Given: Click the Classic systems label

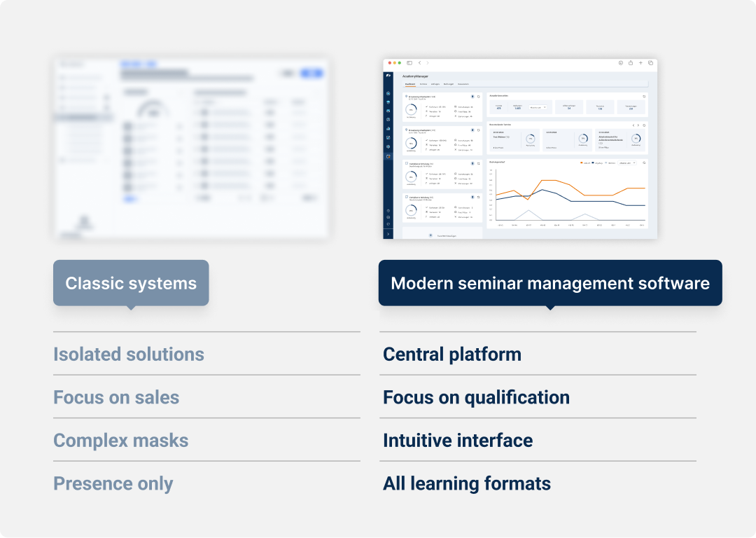Looking at the screenshot, I should point(131,283).
